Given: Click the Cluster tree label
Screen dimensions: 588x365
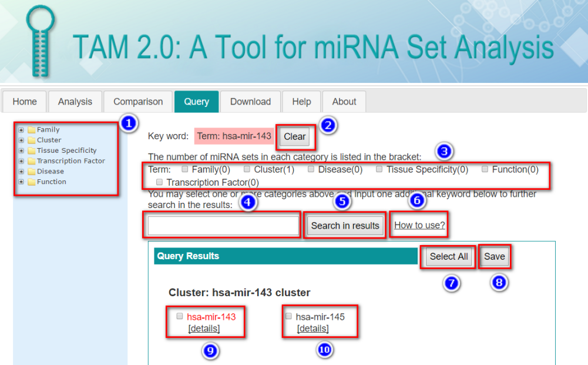Looking at the screenshot, I should [49, 140].
